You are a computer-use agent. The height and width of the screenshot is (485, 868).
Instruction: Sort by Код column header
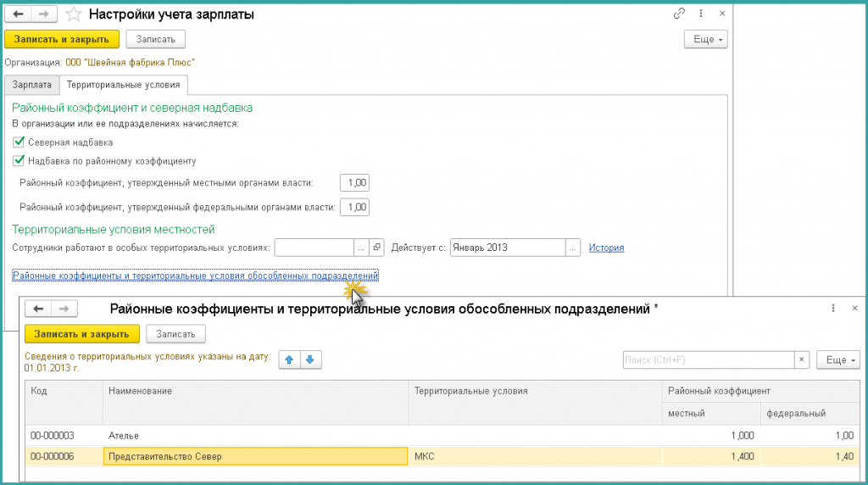pos(64,403)
